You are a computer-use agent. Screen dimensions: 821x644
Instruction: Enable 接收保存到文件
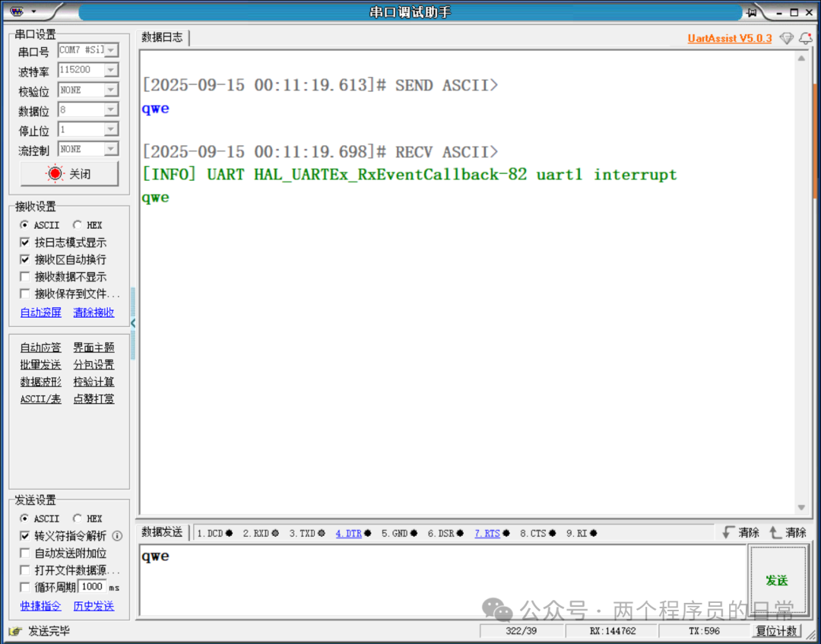[24, 293]
